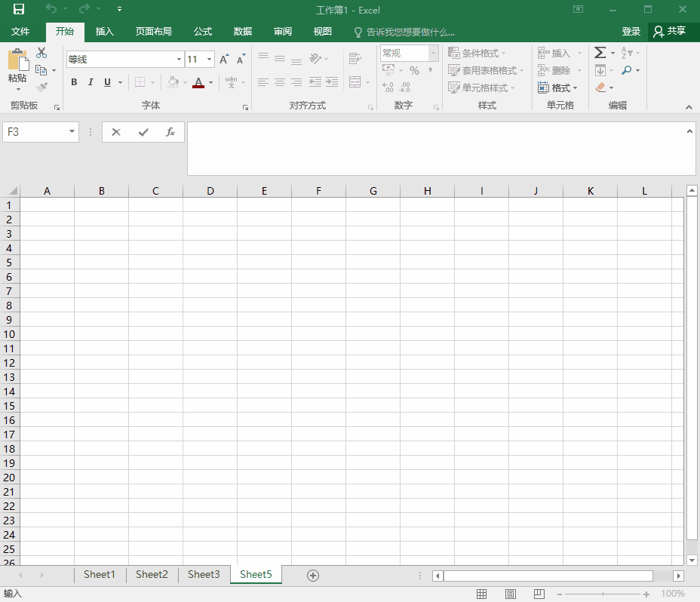Click the cell borders icon
The width and height of the screenshot is (700, 602).
pyautogui.click(x=140, y=82)
